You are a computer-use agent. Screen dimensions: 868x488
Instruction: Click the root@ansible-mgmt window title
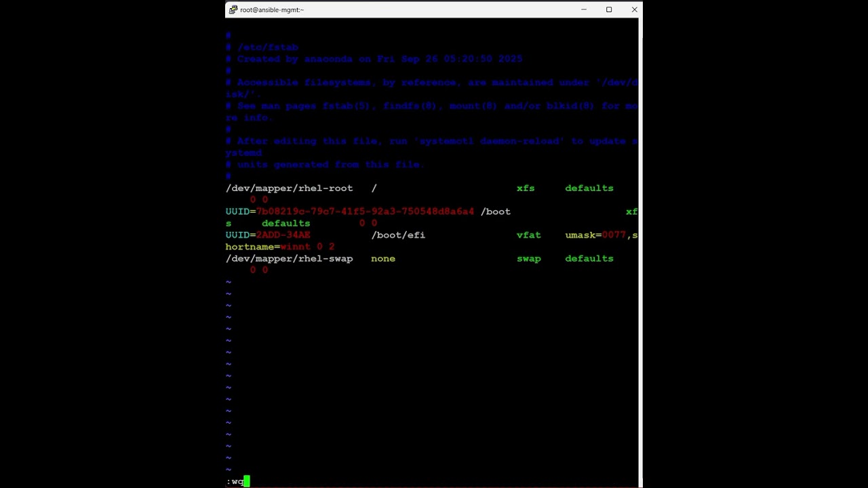pyautogui.click(x=272, y=9)
